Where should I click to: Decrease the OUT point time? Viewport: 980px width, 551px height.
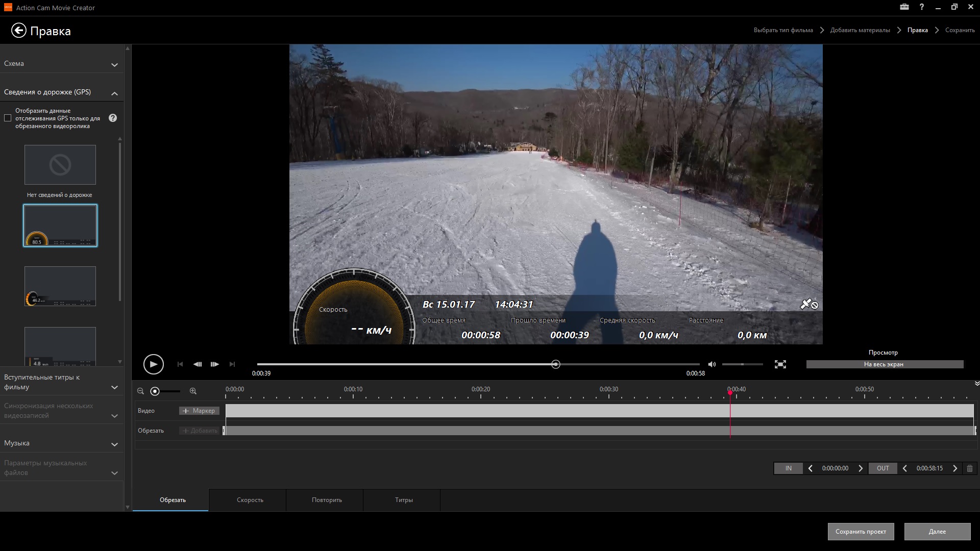pyautogui.click(x=904, y=468)
